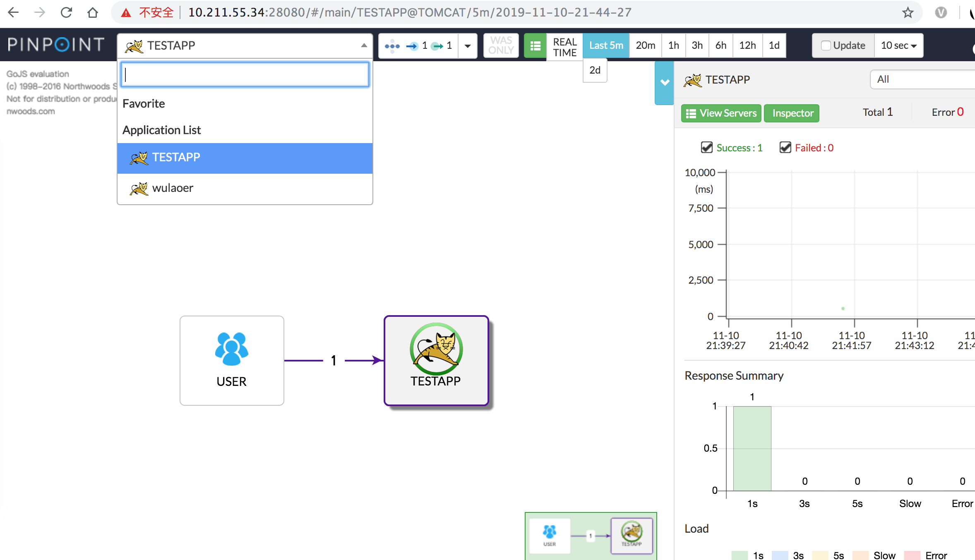Select wulaoer from the application list
This screenshot has height=560, width=975.
[x=173, y=188]
